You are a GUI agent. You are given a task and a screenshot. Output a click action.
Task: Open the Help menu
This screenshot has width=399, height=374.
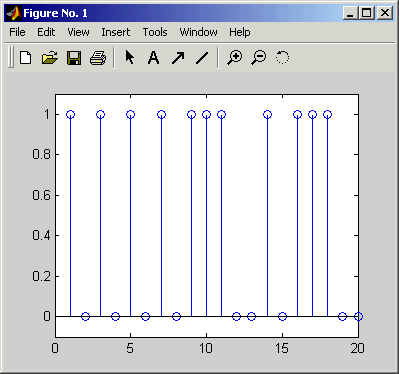240,32
